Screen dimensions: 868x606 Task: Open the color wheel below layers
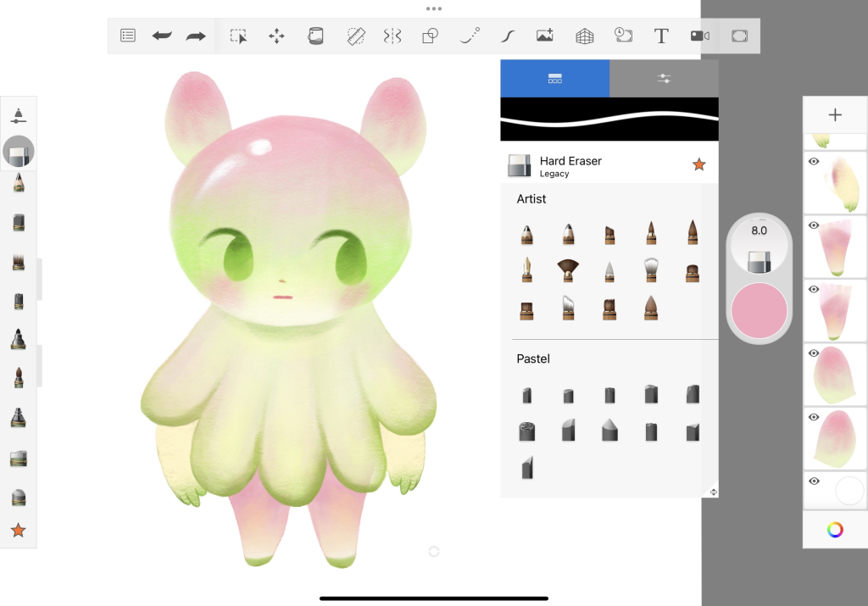point(835,530)
